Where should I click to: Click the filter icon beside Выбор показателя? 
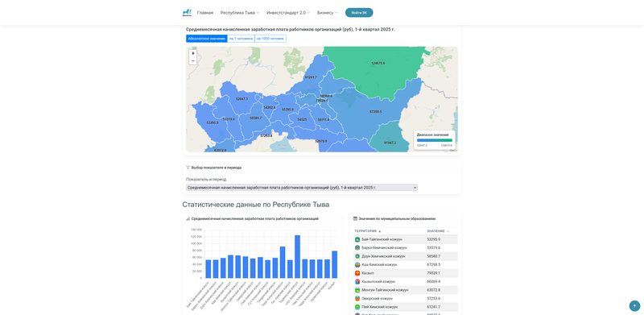click(188, 168)
